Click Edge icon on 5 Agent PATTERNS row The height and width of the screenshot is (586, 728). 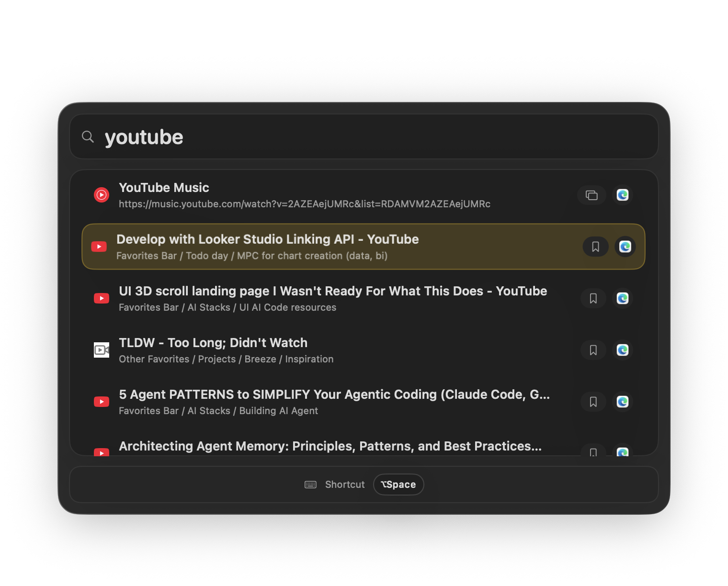click(x=623, y=402)
